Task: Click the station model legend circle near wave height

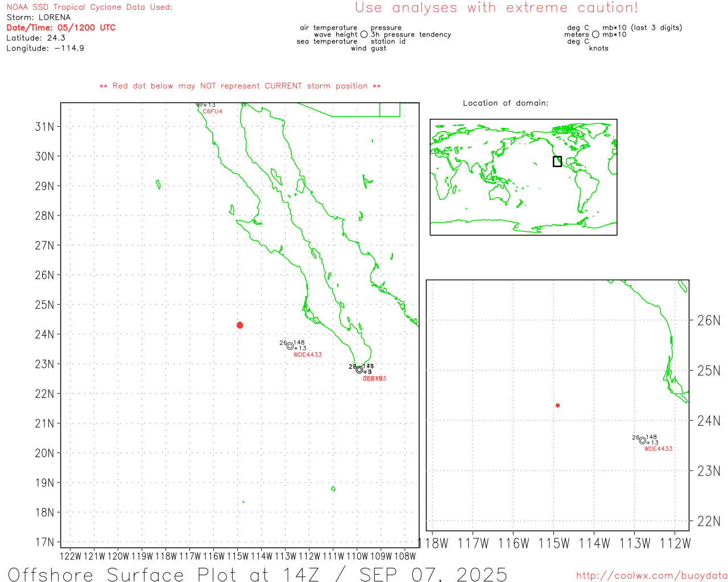Action: [x=364, y=35]
